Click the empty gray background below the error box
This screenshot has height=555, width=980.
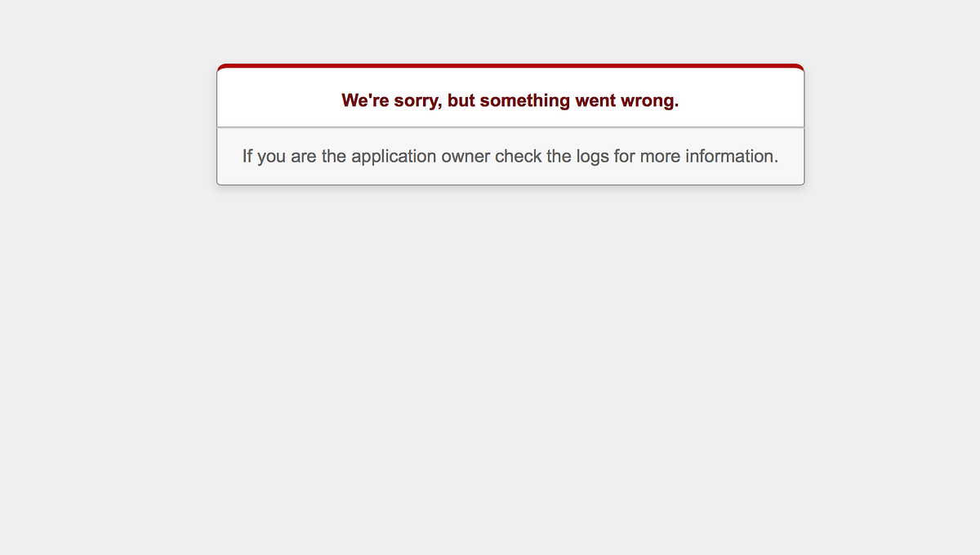coord(510,367)
